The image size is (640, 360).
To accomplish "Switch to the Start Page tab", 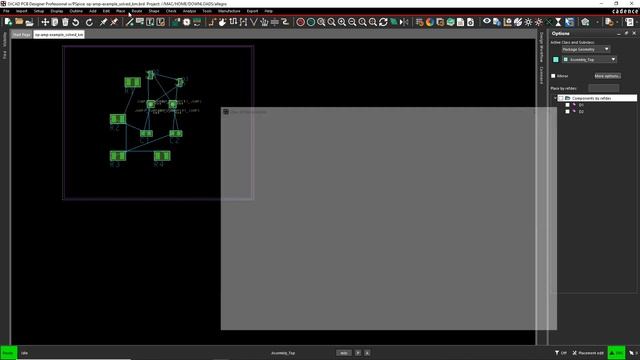I will tap(22, 35).
